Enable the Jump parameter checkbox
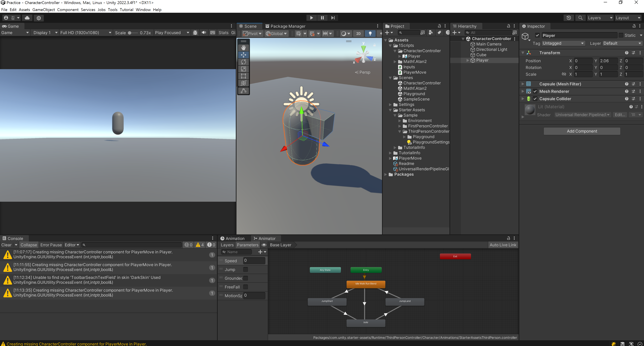Image resolution: width=644 pixels, height=346 pixels. (246, 269)
